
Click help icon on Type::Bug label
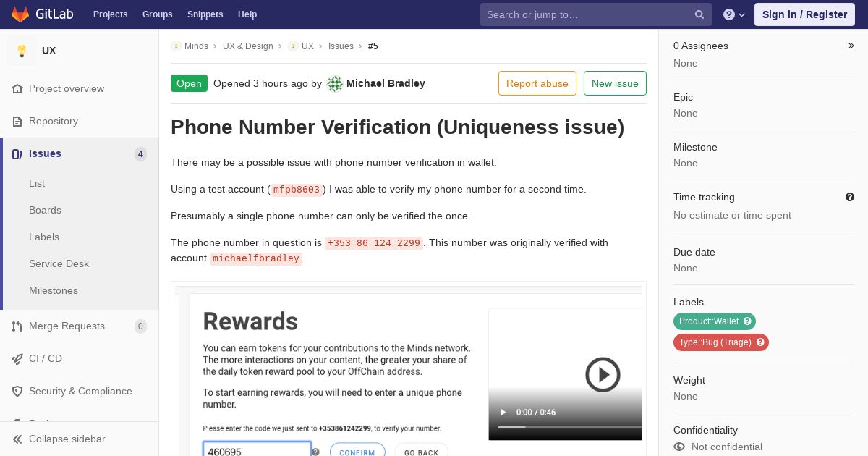click(760, 342)
